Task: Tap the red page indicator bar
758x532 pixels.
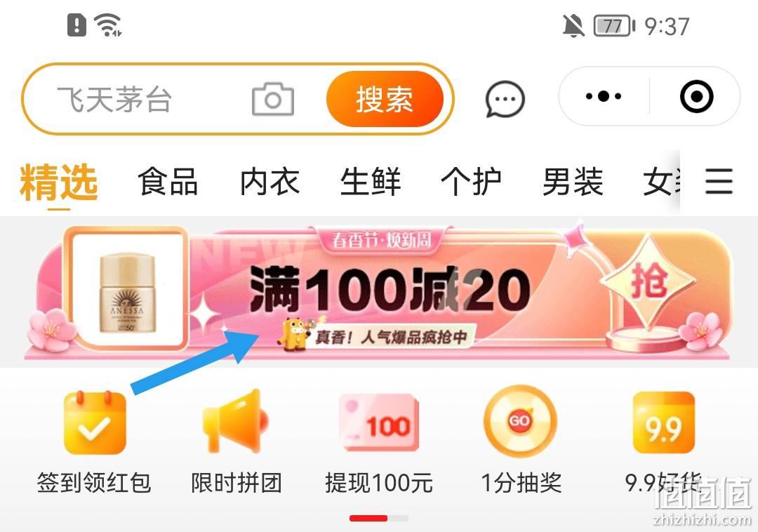Action: 368,518
